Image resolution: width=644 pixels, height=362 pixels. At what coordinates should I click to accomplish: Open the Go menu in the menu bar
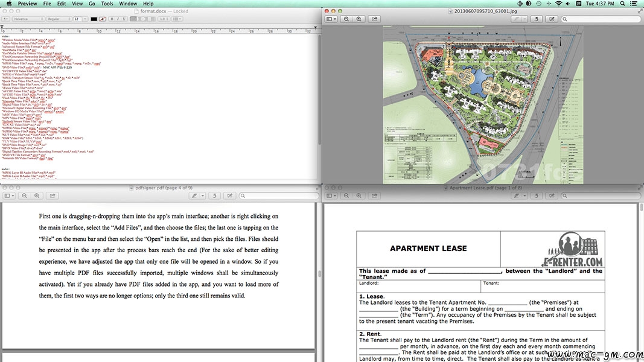pos(92,4)
